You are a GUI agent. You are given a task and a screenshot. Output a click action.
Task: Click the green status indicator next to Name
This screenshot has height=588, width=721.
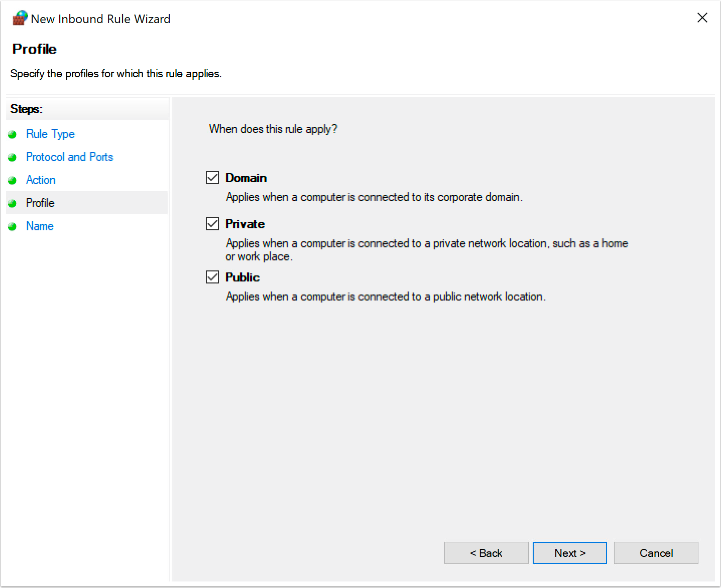pyautogui.click(x=13, y=226)
